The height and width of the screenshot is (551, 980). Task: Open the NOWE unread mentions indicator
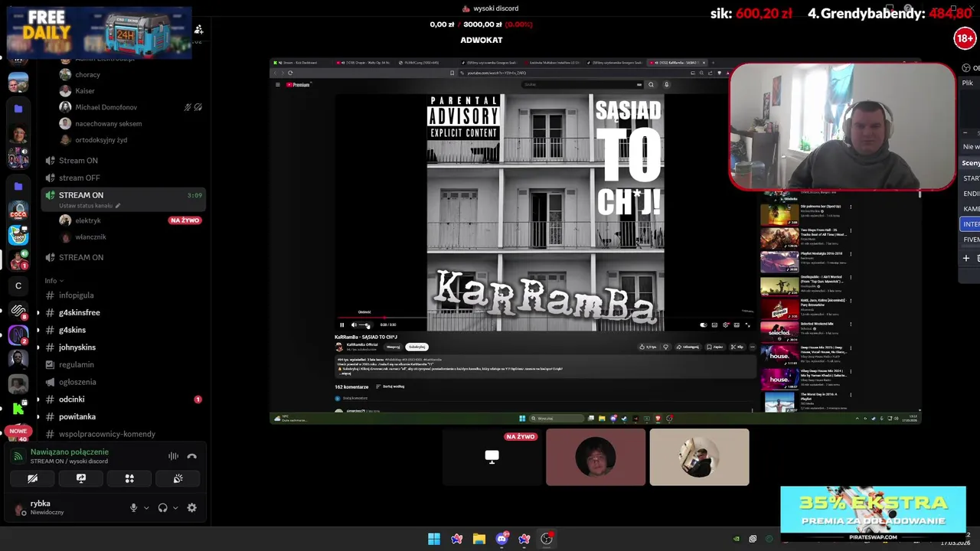pos(18,431)
